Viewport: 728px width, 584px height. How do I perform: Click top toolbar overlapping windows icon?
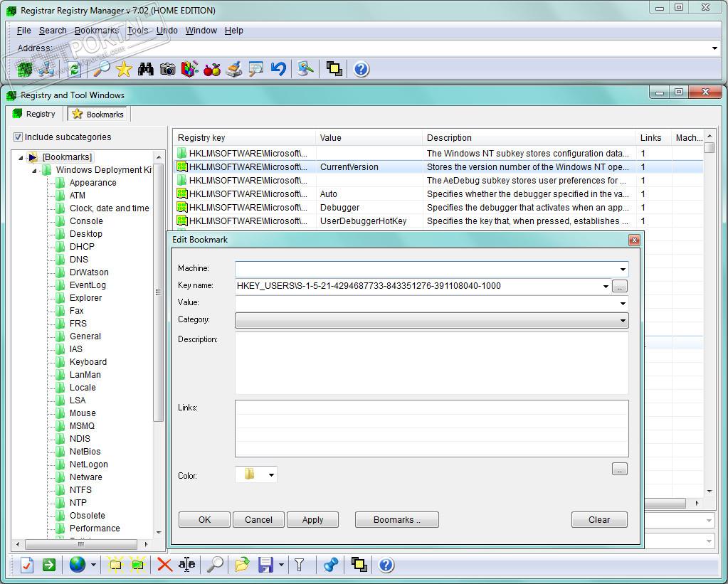[334, 69]
